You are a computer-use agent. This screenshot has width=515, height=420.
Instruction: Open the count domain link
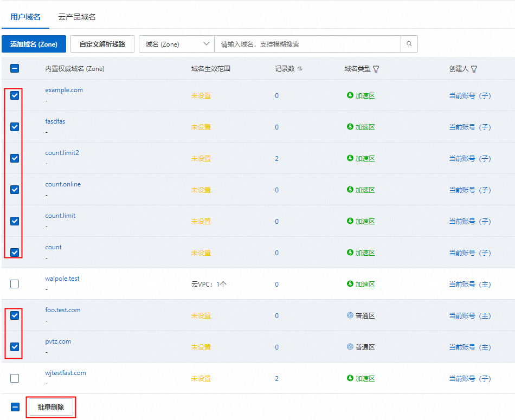click(53, 247)
